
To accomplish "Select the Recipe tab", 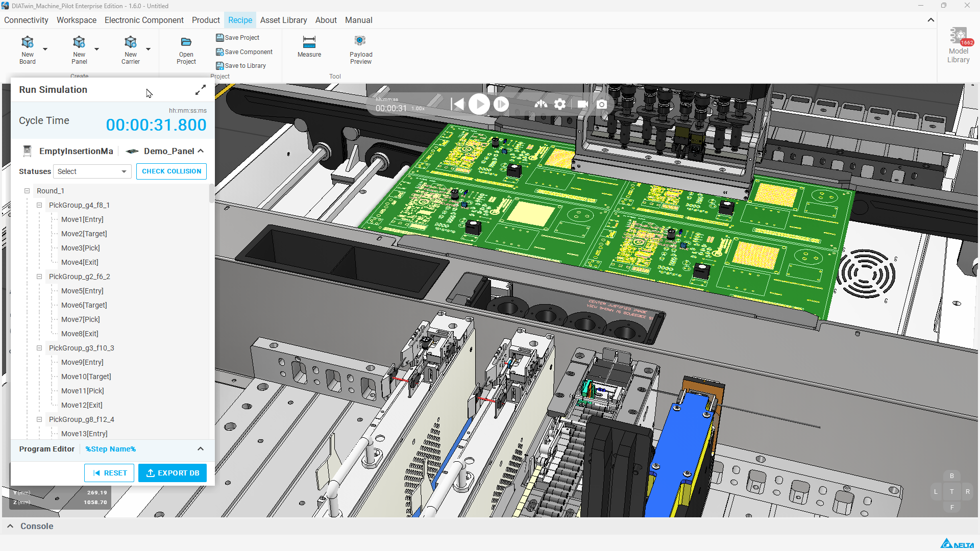I will (240, 20).
